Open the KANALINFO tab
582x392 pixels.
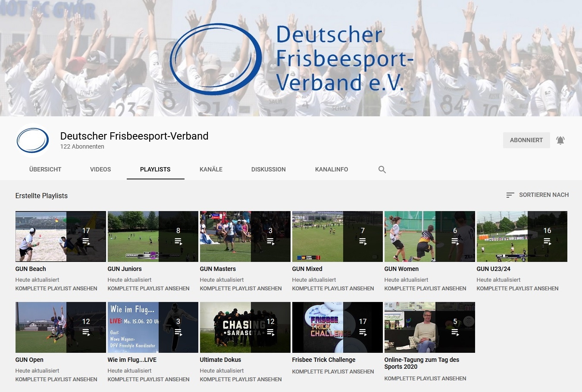332,169
